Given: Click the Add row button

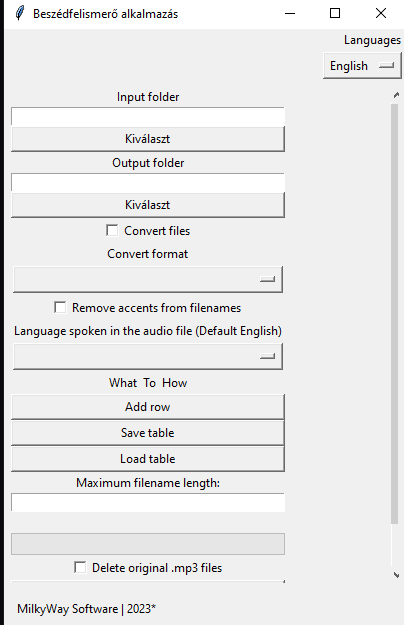Looking at the screenshot, I should pyautogui.click(x=148, y=407).
